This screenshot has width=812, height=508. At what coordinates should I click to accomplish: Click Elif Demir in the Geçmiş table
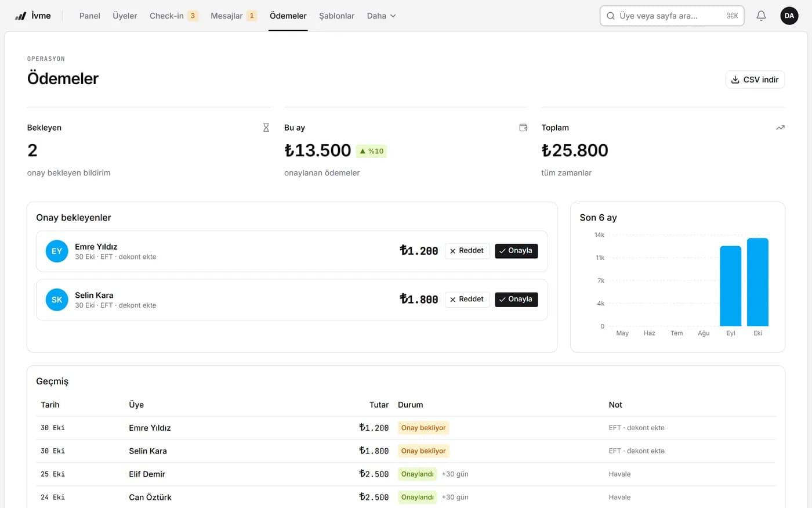coord(147,474)
